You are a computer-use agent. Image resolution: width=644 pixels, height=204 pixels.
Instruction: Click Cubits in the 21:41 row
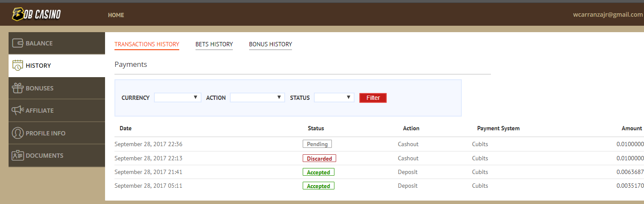coord(480,172)
